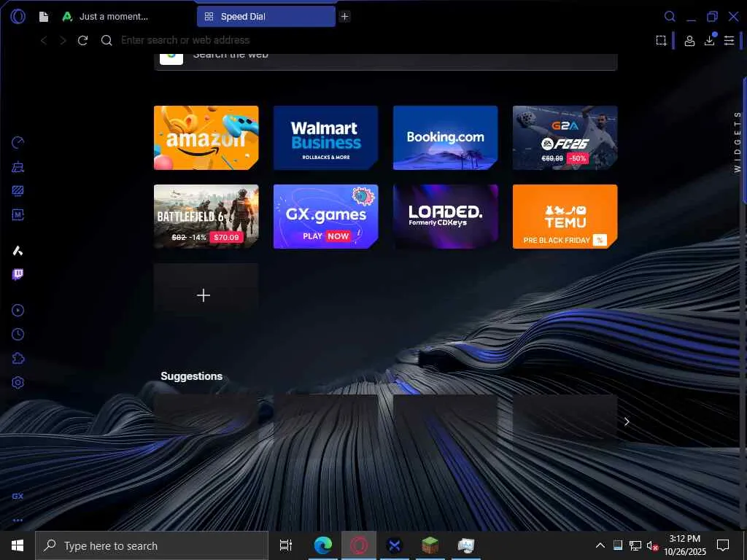The height and width of the screenshot is (560, 747).
Task: Open Task View on the taskbar
Action: point(286,545)
